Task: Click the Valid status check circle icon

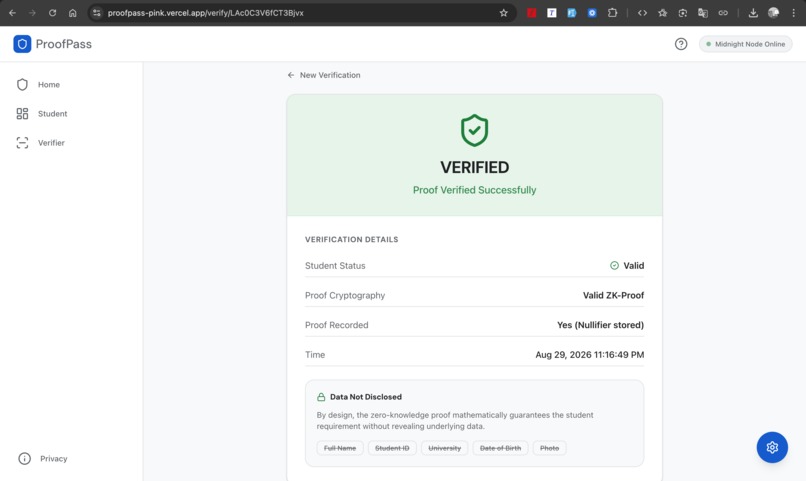Action: pos(614,266)
